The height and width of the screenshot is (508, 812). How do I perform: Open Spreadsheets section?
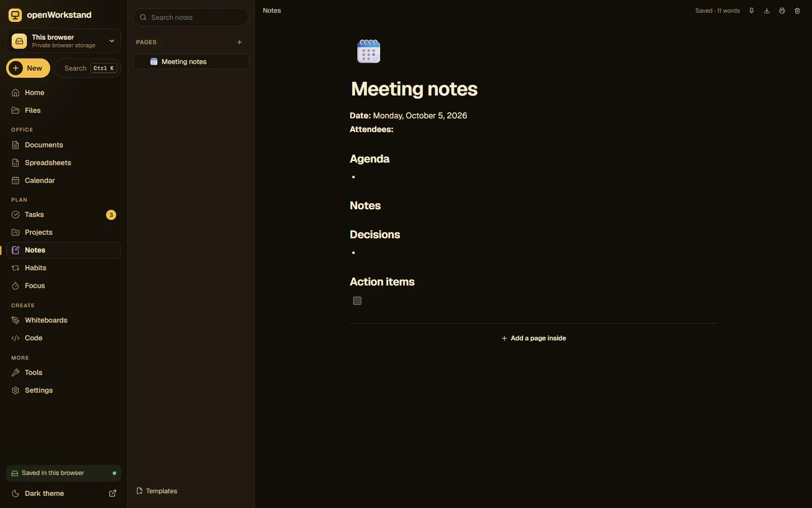click(63, 163)
